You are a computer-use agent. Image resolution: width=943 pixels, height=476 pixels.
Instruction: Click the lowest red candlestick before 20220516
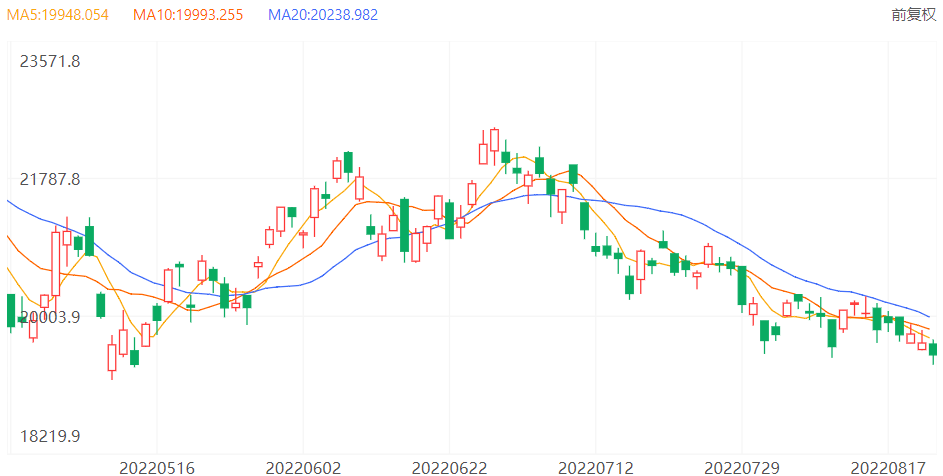[112, 357]
